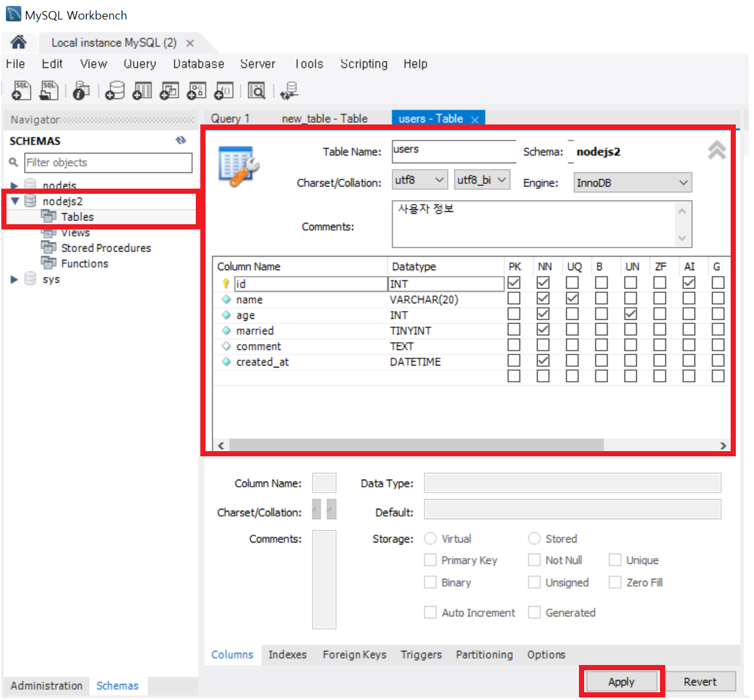Toggle UQ checkbox for name row

click(572, 299)
